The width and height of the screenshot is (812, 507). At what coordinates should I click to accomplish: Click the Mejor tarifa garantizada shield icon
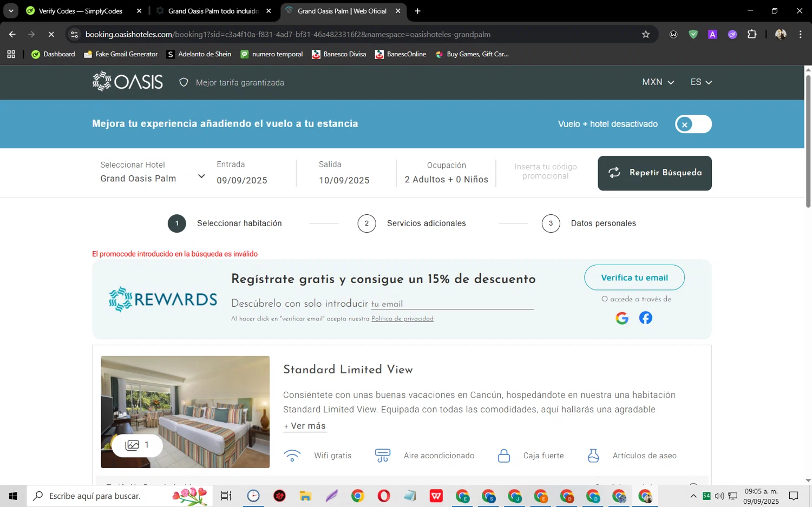click(x=184, y=82)
